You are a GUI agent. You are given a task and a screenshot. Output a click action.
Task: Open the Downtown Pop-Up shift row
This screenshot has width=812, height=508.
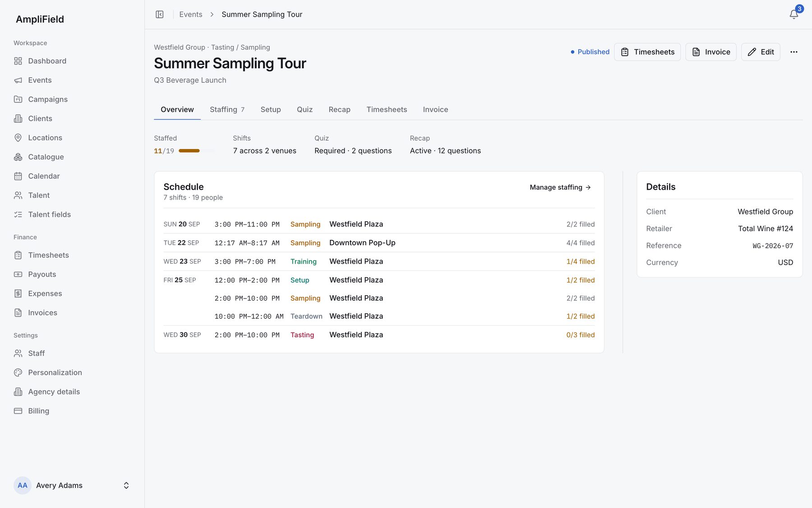[x=379, y=243]
